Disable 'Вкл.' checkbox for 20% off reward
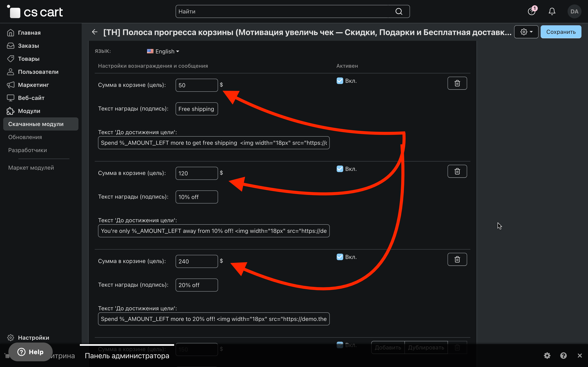Screen dimensions: 588x367 [x=340, y=257]
